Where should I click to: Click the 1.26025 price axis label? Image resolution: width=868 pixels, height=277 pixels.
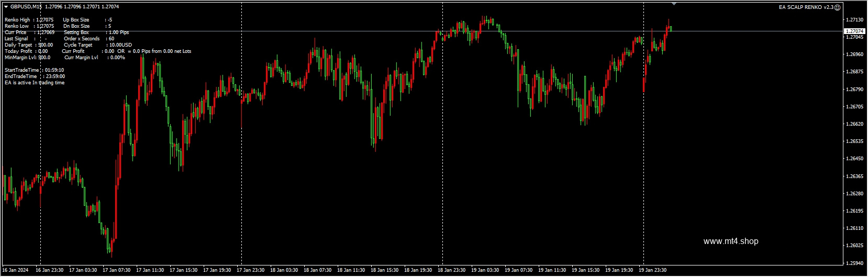(854, 246)
